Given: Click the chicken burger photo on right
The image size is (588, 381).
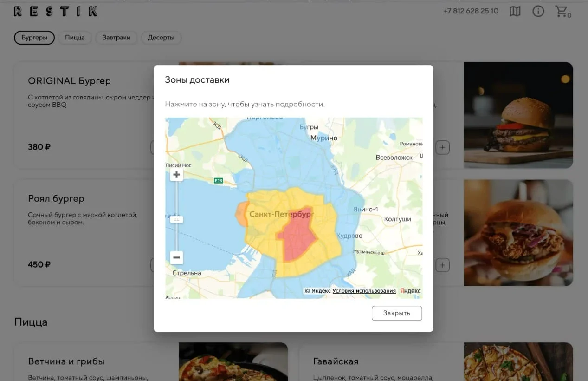Looking at the screenshot, I should click(x=518, y=233).
